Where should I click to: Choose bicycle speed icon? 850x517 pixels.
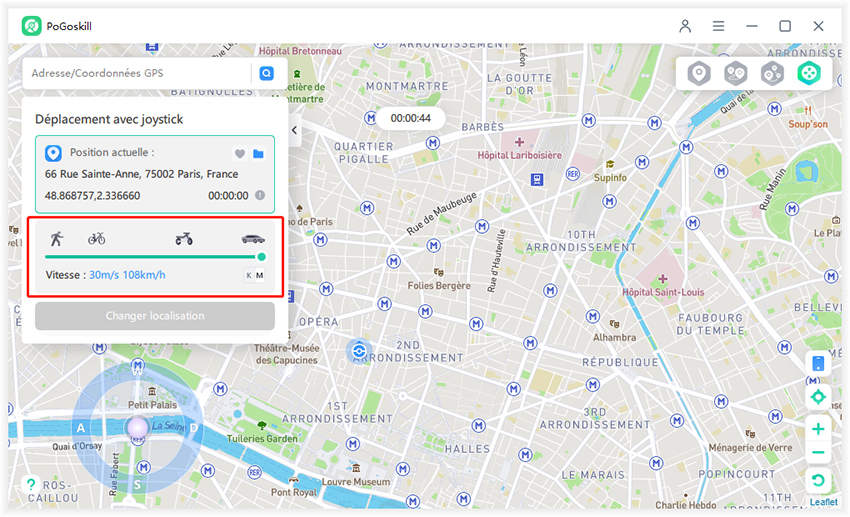(96, 238)
